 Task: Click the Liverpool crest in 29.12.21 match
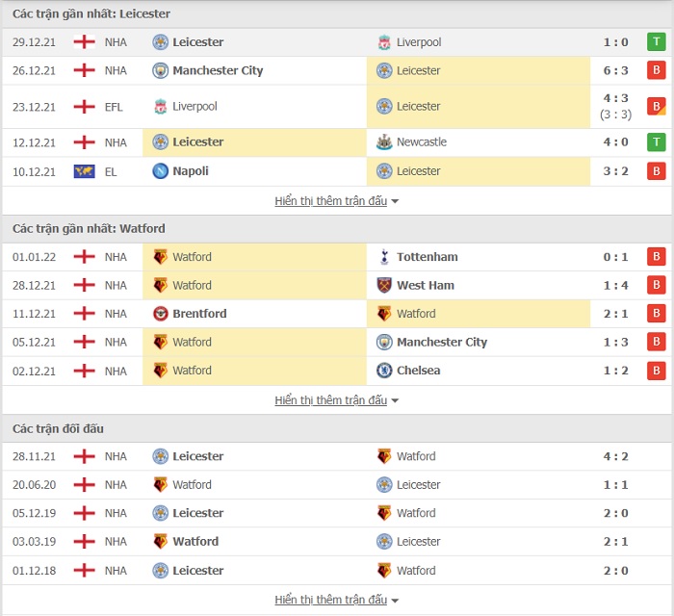(x=384, y=42)
